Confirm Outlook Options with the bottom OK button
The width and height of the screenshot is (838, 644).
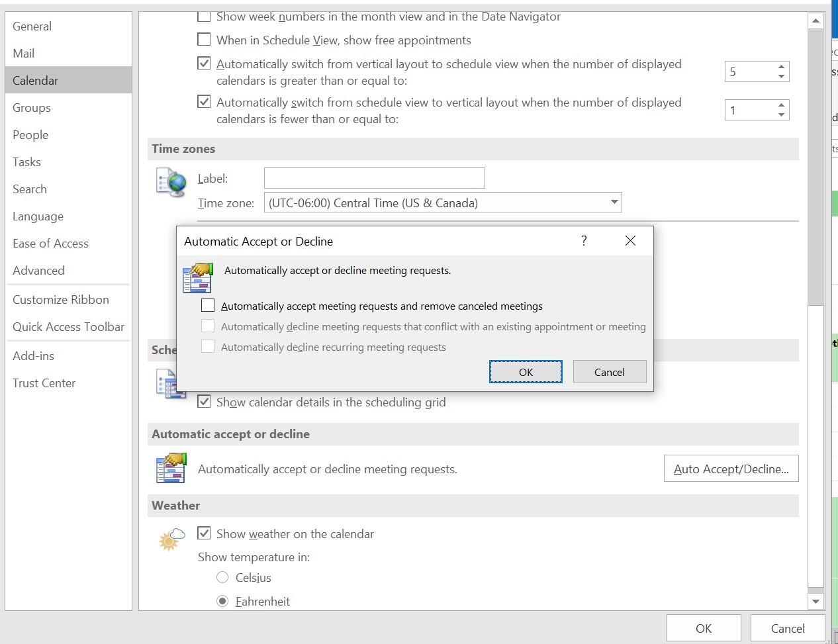coord(704,628)
